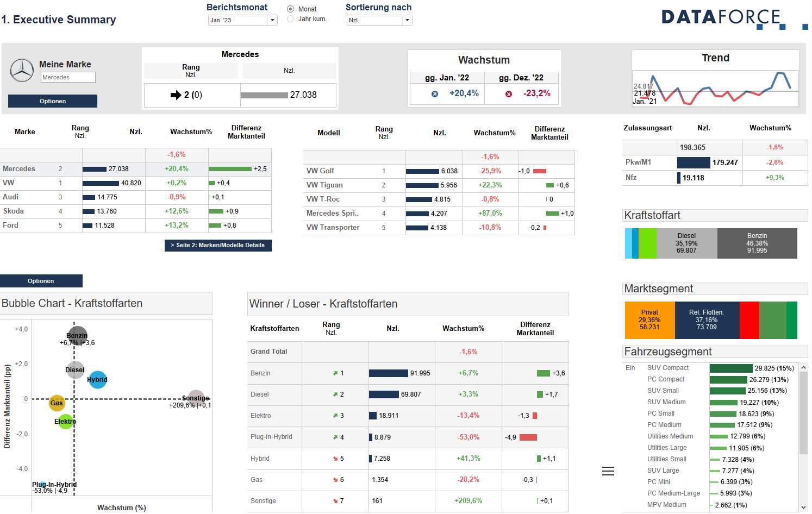Click the green rank arrow in Elektro row
The image size is (812, 514).
tap(335, 416)
